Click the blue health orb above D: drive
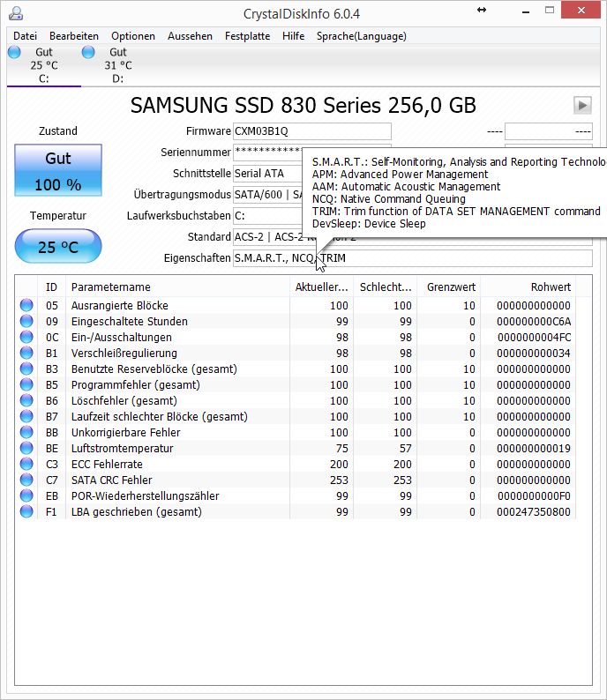Viewport: 607px width, 700px height. (88, 52)
